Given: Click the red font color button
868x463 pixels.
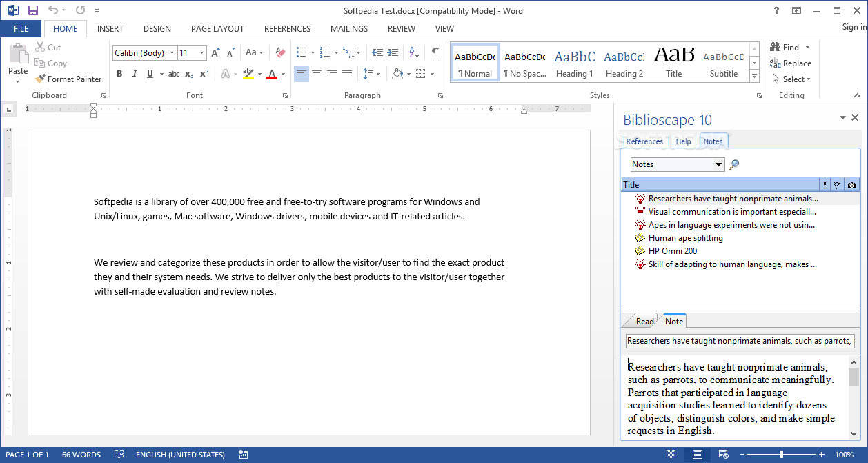Looking at the screenshot, I should click(271, 74).
